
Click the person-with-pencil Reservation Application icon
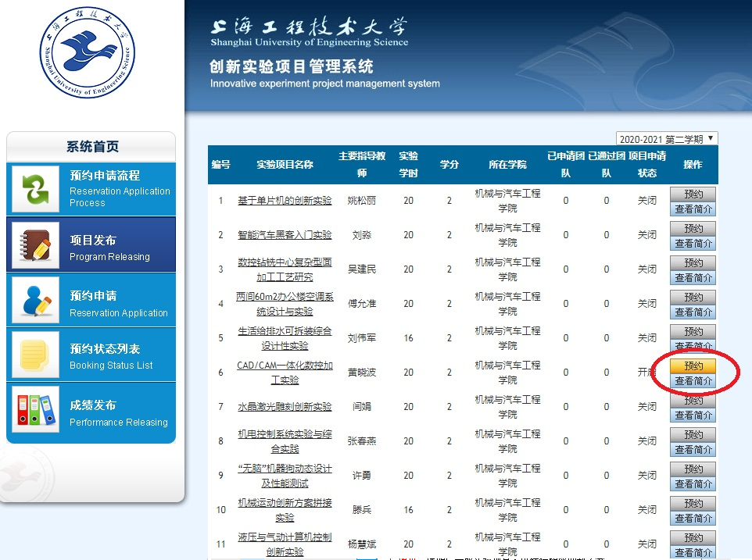click(x=35, y=301)
